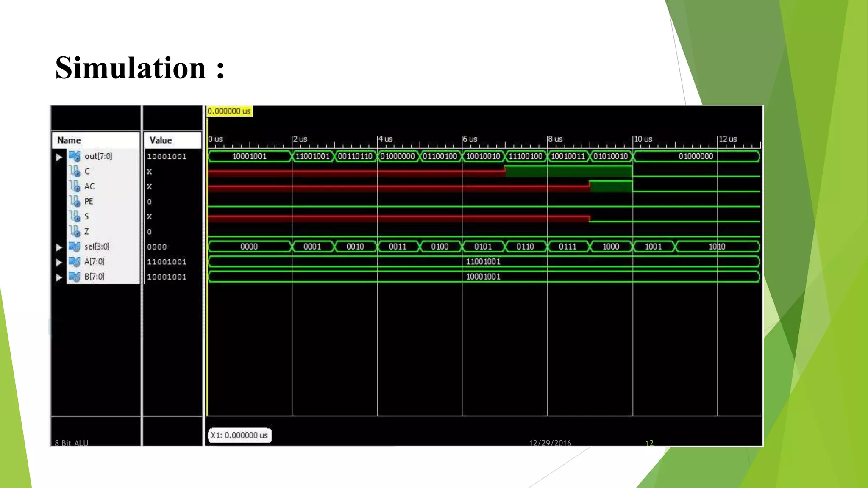The image size is (868, 488).
Task: Expand the sel[3:0] bus signal
Action: pyautogui.click(x=59, y=247)
